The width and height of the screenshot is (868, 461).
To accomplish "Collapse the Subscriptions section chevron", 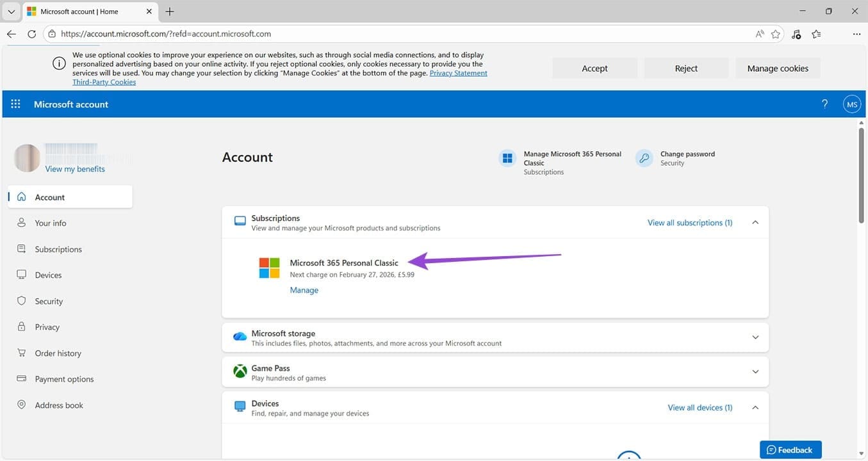I will 755,222.
